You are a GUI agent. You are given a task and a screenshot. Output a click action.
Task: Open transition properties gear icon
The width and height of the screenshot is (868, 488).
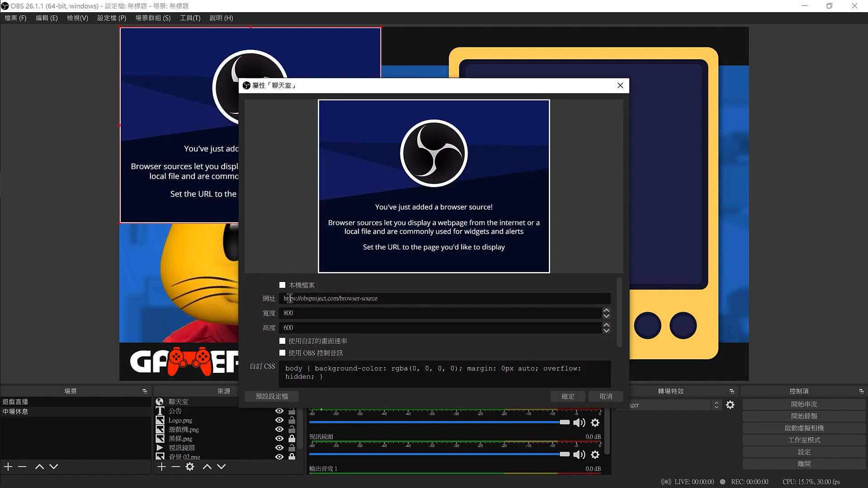click(x=730, y=405)
